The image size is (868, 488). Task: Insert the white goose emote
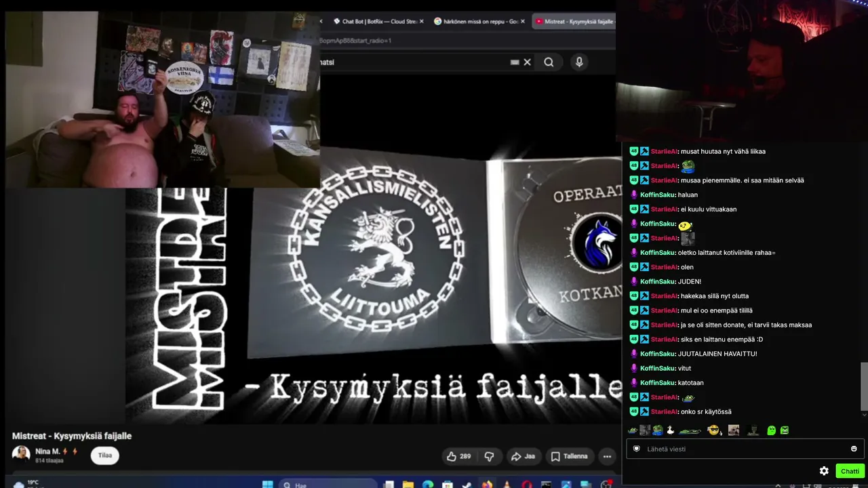pos(671,430)
